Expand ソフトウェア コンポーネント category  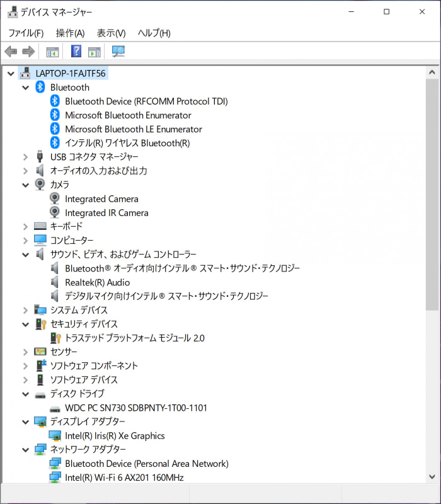pos(25,366)
